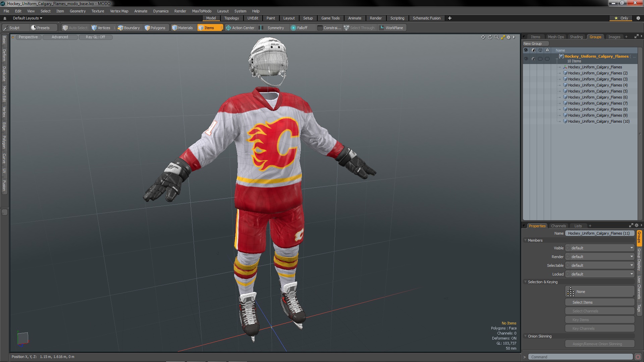
Task: Click the viewport axis gizmo cube
Action: (22, 338)
